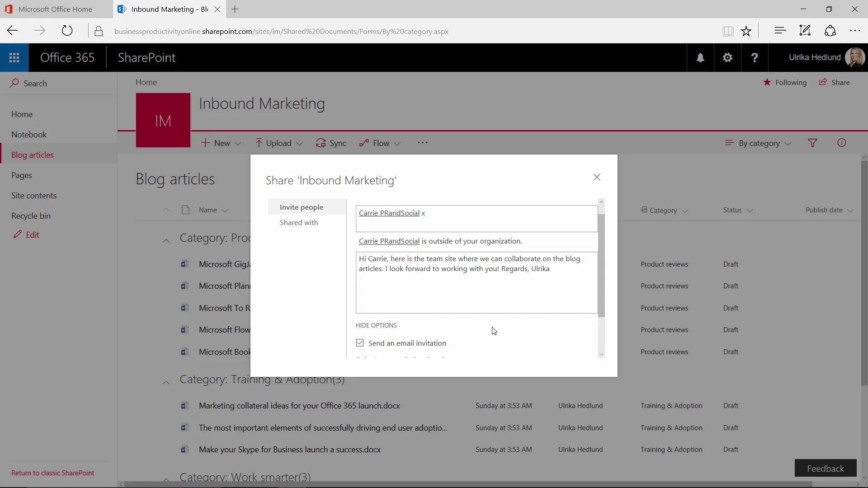868x488 pixels.
Task: Click HIDE OPTIONS link
Action: click(x=376, y=325)
